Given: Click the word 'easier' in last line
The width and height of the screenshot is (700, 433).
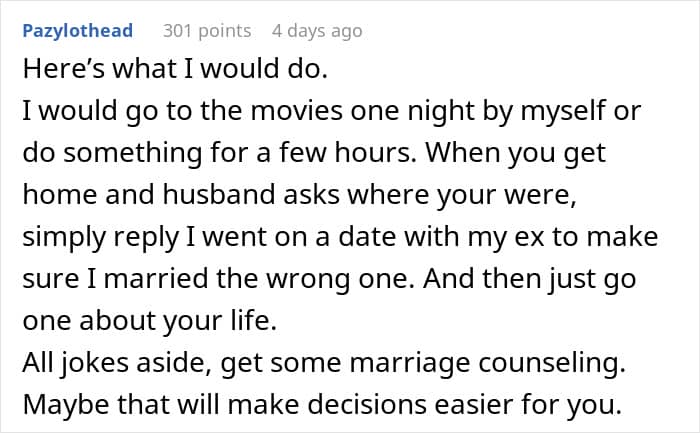Looking at the screenshot, I should [x=474, y=404].
